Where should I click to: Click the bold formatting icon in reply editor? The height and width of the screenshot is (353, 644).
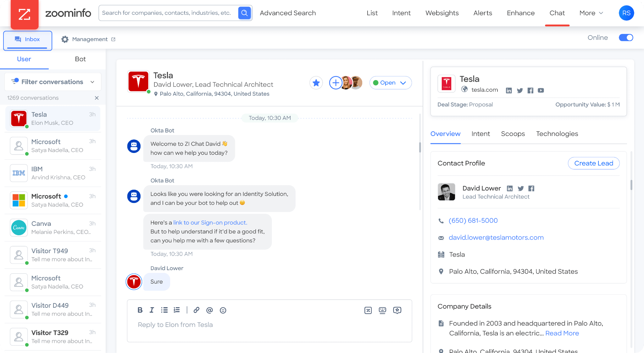click(x=140, y=310)
